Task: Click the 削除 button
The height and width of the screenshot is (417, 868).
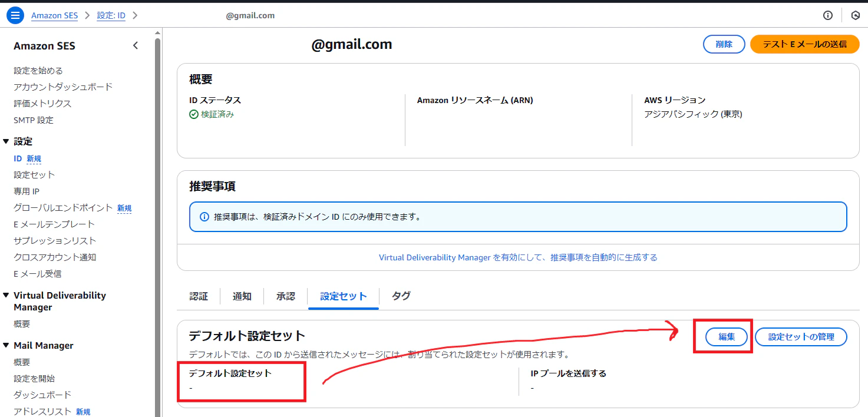Action: click(x=724, y=44)
